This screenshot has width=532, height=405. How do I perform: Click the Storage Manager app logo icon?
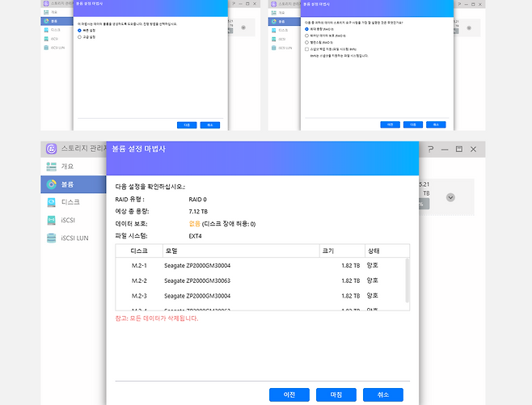51,149
